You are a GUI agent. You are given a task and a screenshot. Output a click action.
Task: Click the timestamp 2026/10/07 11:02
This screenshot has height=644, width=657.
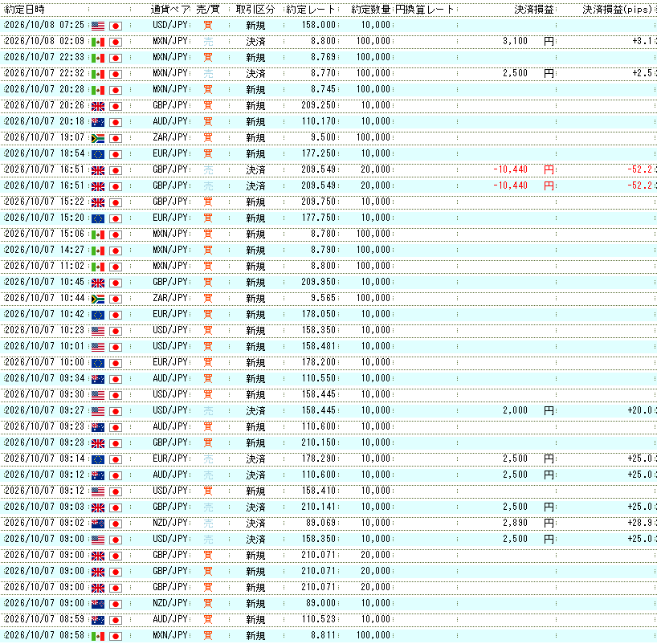click(44, 266)
